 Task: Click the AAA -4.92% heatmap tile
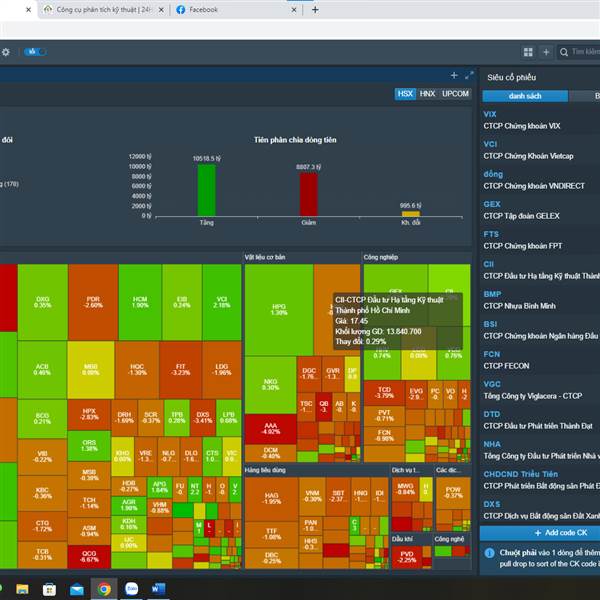click(271, 429)
